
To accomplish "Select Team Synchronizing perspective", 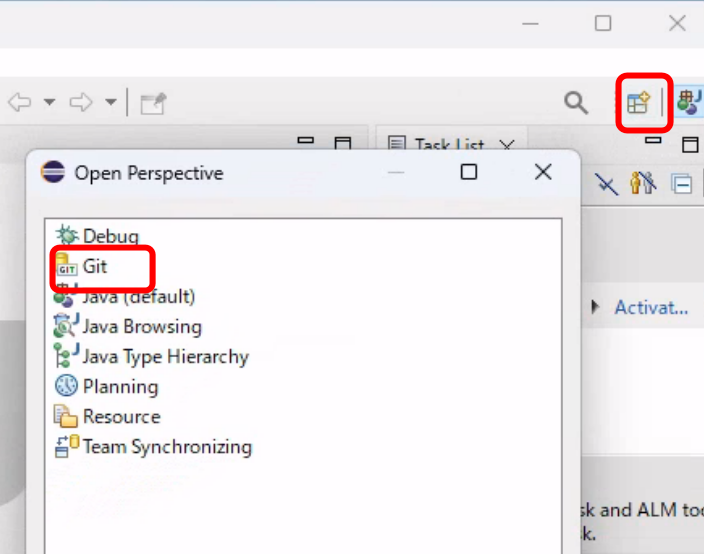I will [166, 446].
